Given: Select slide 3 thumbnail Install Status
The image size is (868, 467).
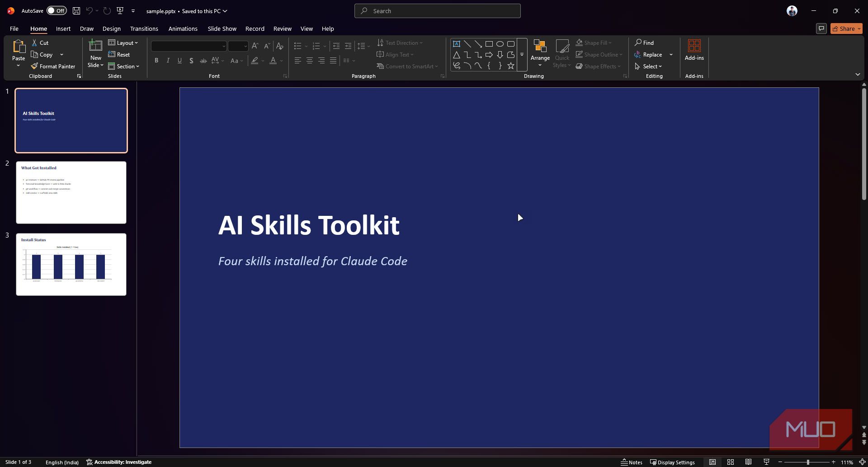Looking at the screenshot, I should [71, 264].
